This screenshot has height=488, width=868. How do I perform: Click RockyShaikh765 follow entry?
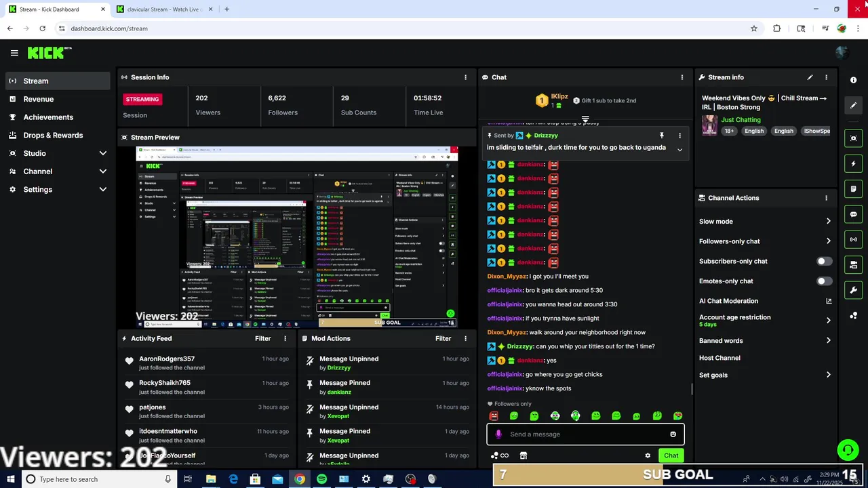click(207, 387)
